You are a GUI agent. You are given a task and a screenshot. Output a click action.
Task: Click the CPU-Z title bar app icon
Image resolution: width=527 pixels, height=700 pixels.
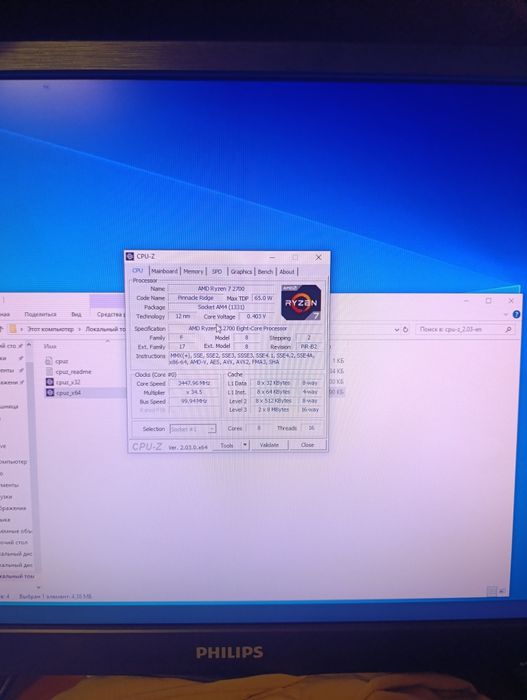[130, 256]
